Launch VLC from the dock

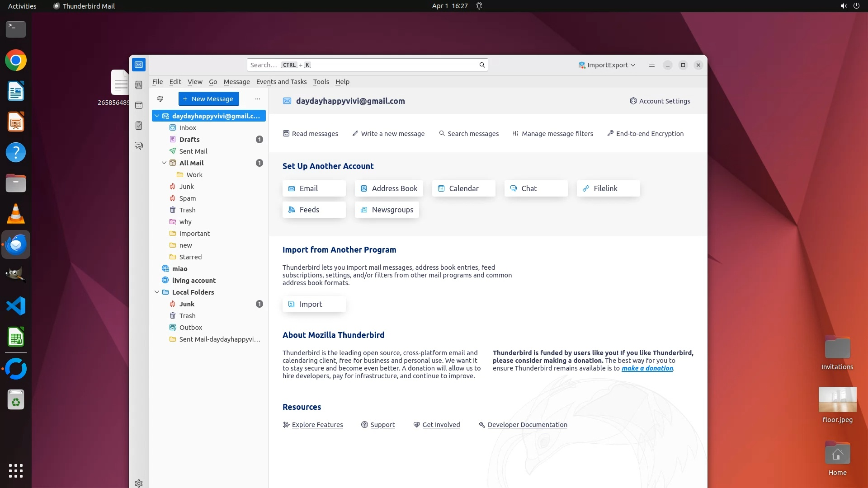coord(16,214)
